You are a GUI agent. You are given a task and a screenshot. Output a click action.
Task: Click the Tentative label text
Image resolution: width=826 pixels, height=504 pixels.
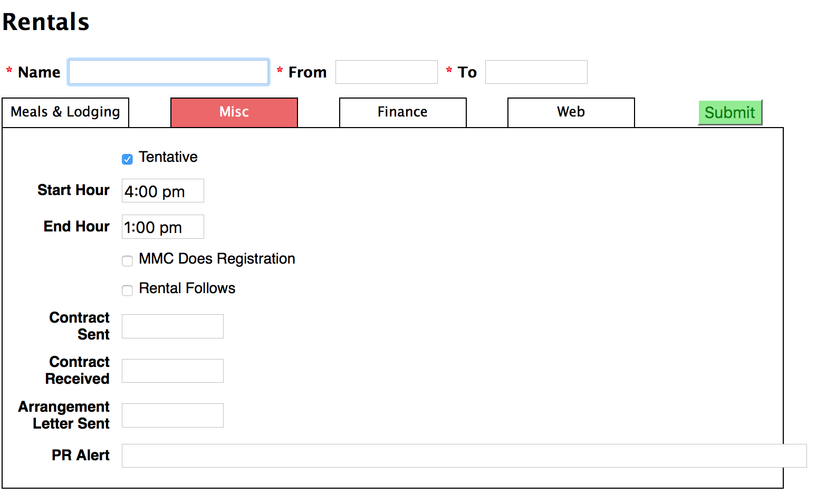click(x=168, y=157)
